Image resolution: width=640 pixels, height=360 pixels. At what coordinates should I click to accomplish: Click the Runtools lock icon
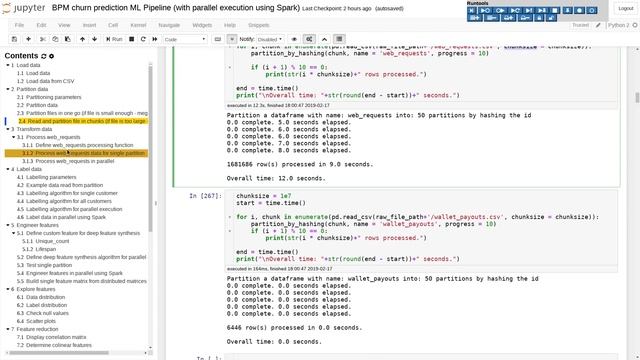[539, 18]
